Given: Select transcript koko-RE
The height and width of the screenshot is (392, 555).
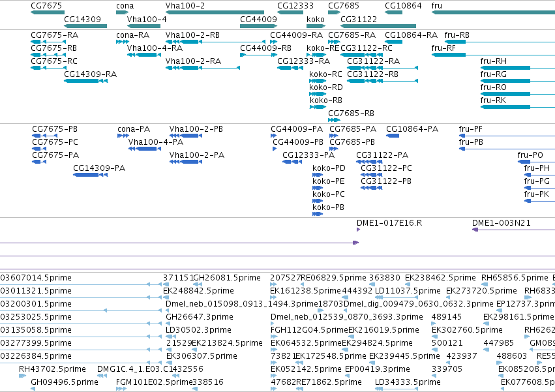Looking at the screenshot, I should [x=323, y=48].
